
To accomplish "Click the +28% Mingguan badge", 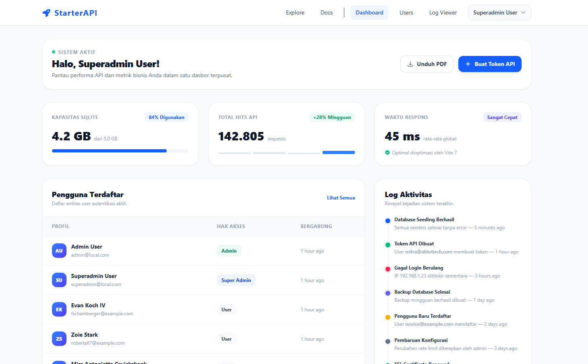I will click(332, 117).
